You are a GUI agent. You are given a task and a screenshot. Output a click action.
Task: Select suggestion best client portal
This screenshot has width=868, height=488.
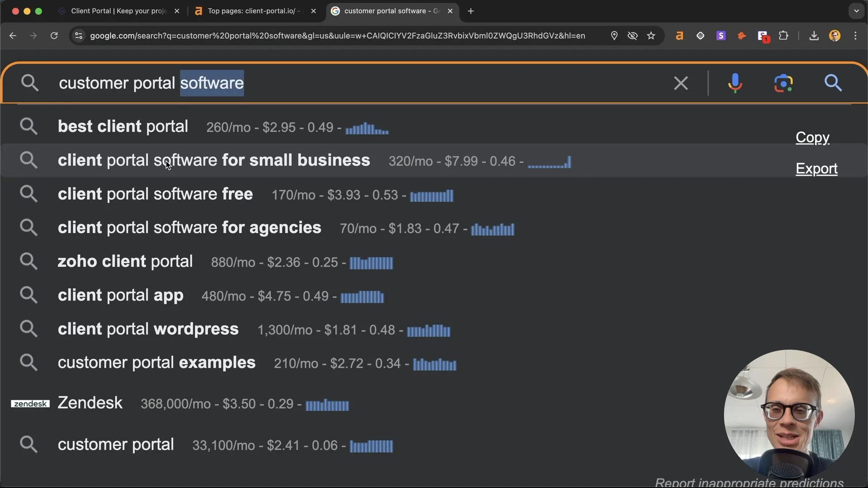pyautogui.click(x=434, y=127)
